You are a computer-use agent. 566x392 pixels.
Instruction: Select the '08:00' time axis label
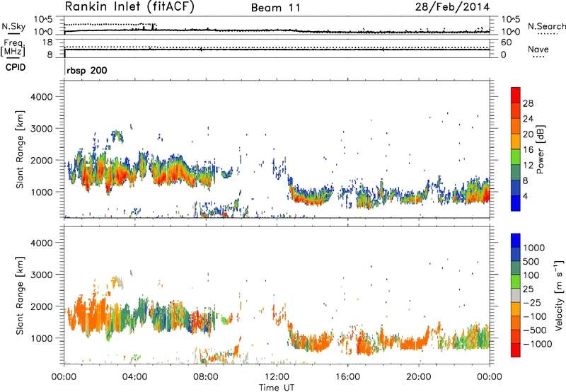[206, 377]
